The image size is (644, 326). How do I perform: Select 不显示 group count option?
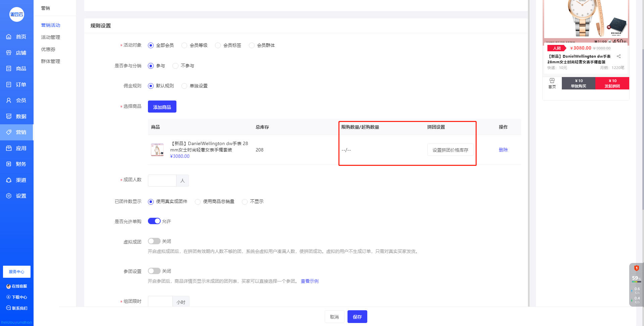[x=253, y=201]
